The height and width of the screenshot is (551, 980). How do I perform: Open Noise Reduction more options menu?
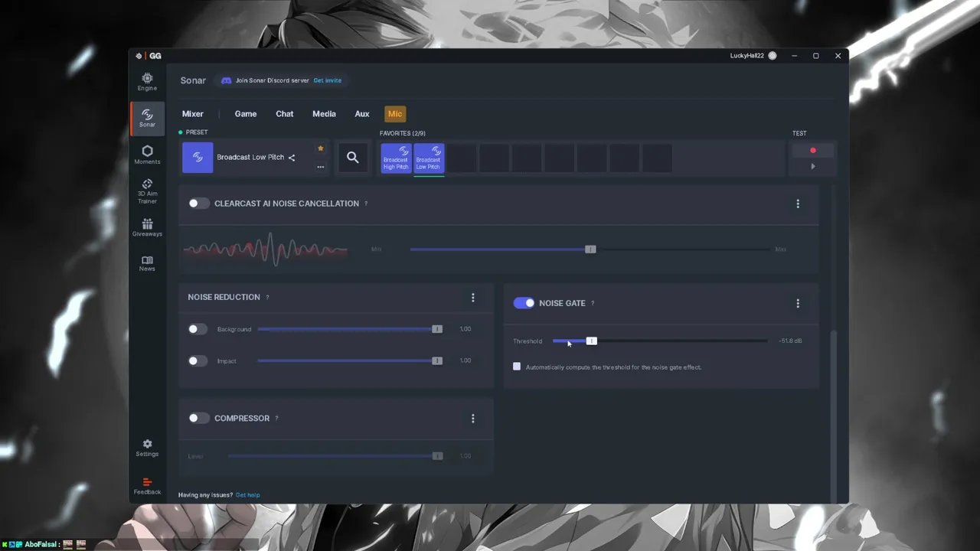[x=472, y=297]
